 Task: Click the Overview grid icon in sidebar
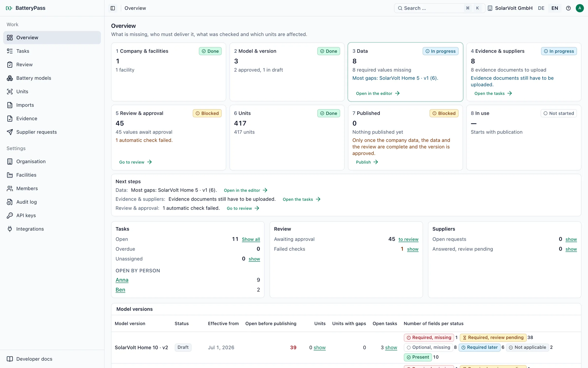(x=10, y=38)
